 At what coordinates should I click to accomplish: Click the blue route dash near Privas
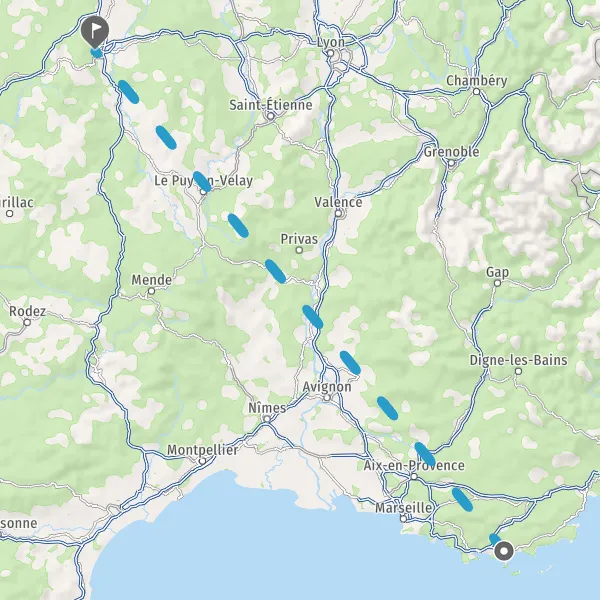(x=276, y=271)
